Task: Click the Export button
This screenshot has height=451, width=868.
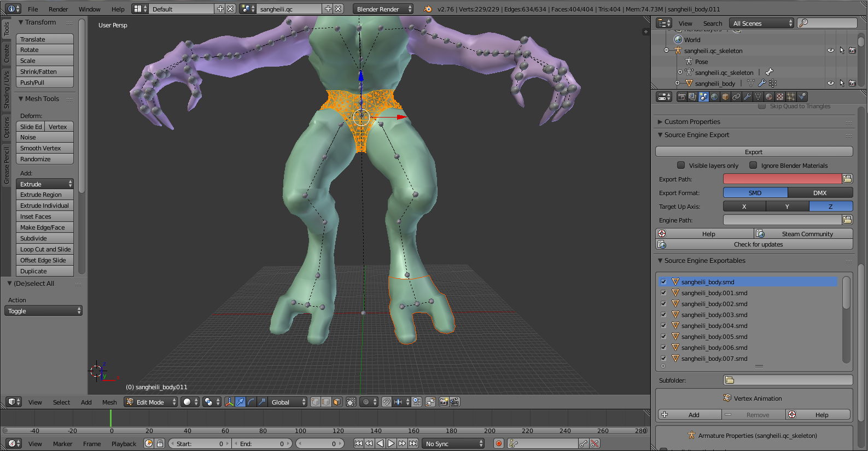Action: click(753, 152)
